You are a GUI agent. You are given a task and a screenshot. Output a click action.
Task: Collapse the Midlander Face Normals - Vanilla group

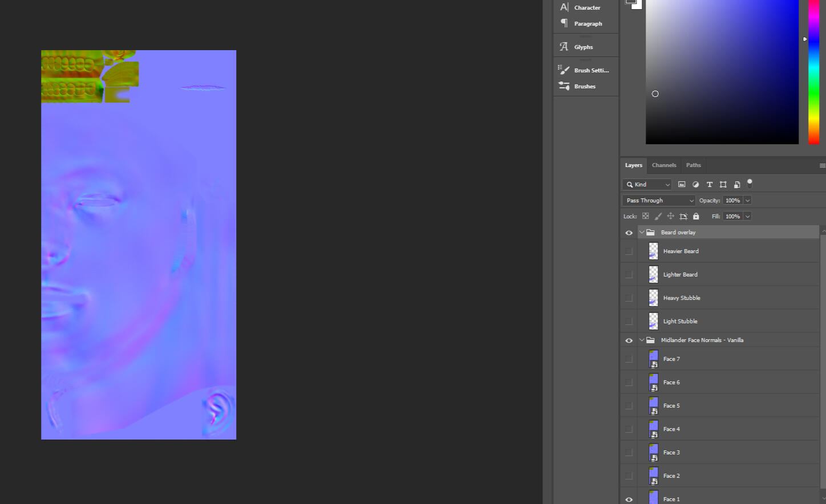click(x=641, y=340)
